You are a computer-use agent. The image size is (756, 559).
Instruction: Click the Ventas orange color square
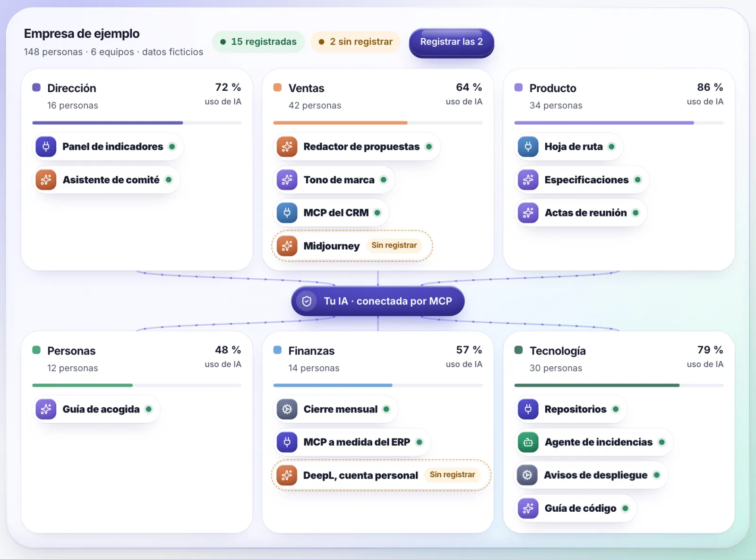277,87
